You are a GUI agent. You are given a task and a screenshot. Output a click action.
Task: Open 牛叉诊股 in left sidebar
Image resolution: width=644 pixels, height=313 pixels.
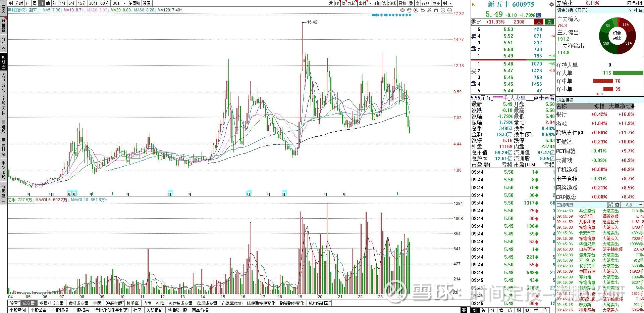pyautogui.click(x=3, y=170)
